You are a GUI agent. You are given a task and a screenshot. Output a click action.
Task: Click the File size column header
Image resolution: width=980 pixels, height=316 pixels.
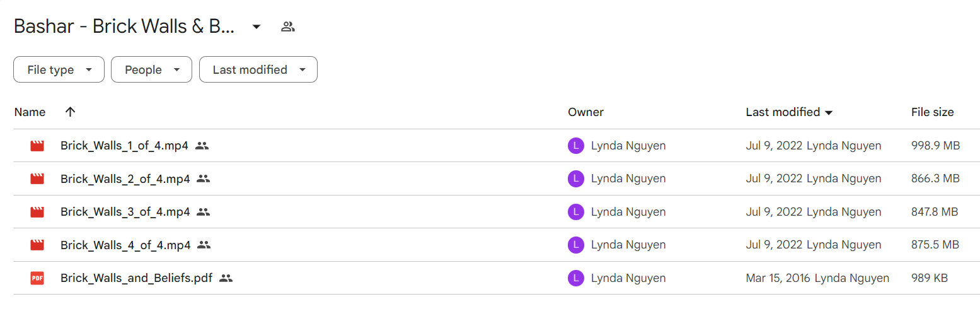(x=932, y=112)
